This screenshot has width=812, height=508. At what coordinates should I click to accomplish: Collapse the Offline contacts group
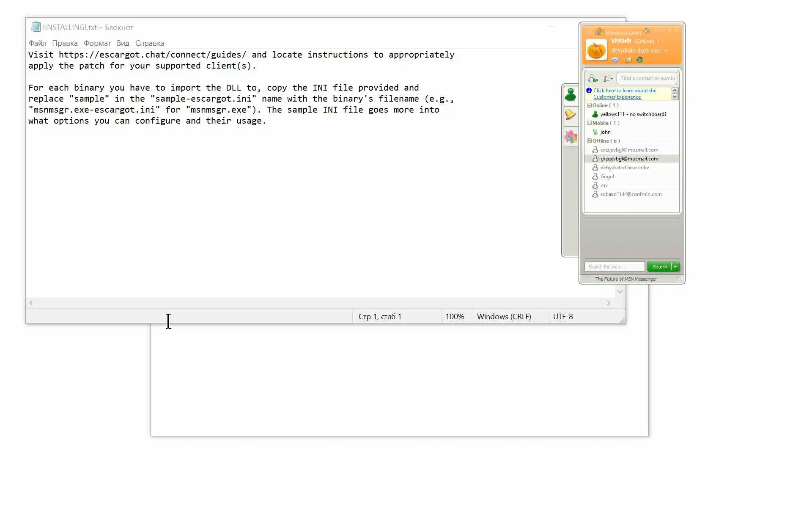pyautogui.click(x=589, y=141)
